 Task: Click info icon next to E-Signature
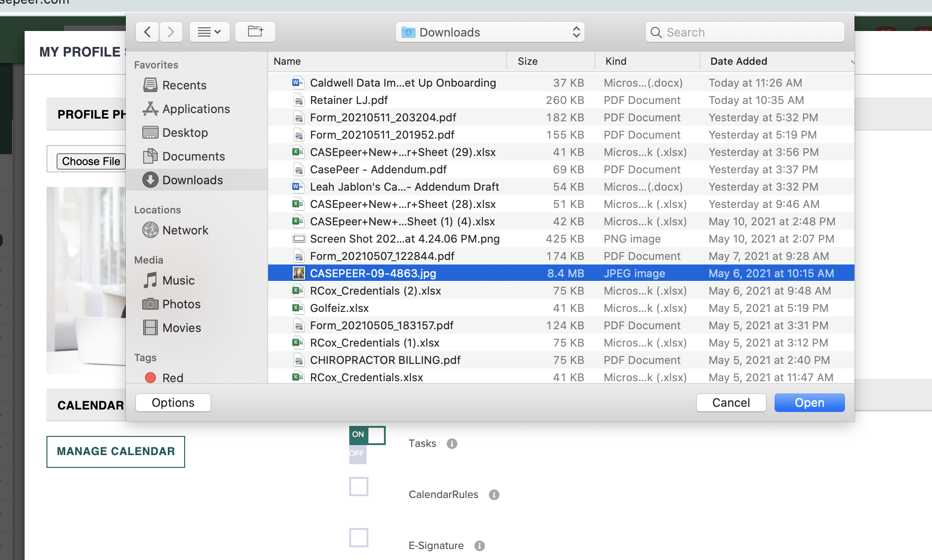coord(480,546)
